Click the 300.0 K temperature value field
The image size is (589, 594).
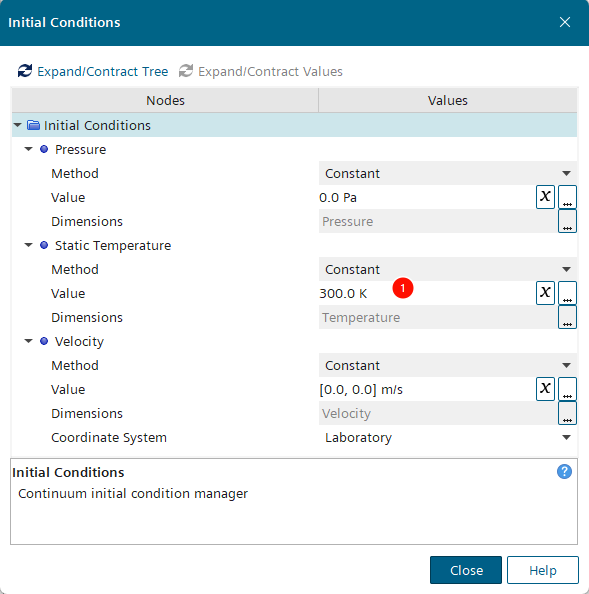tap(427, 293)
